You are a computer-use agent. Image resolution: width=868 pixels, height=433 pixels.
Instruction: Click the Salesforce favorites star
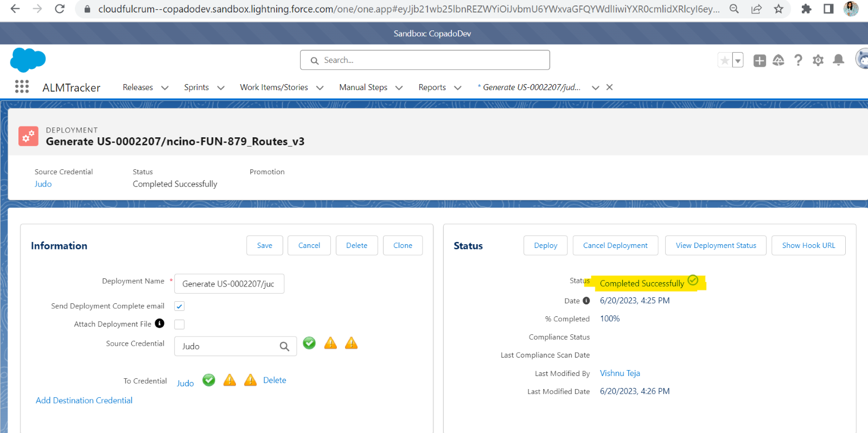724,60
